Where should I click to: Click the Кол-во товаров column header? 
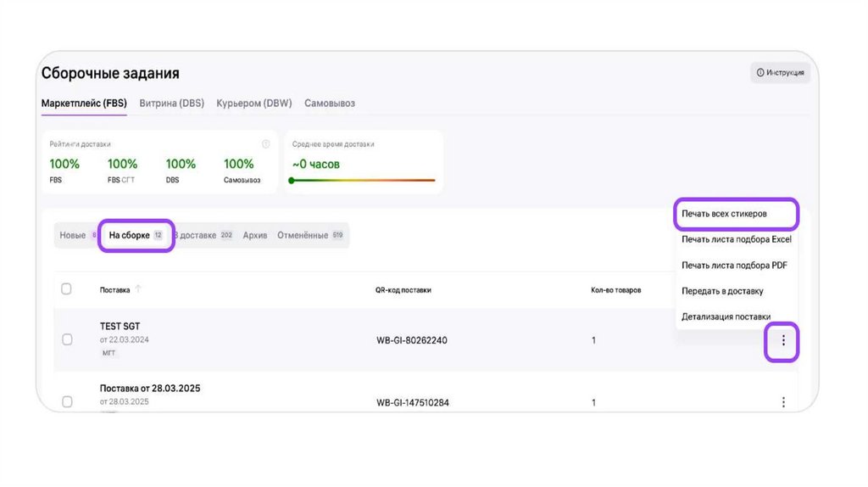pyautogui.click(x=615, y=290)
